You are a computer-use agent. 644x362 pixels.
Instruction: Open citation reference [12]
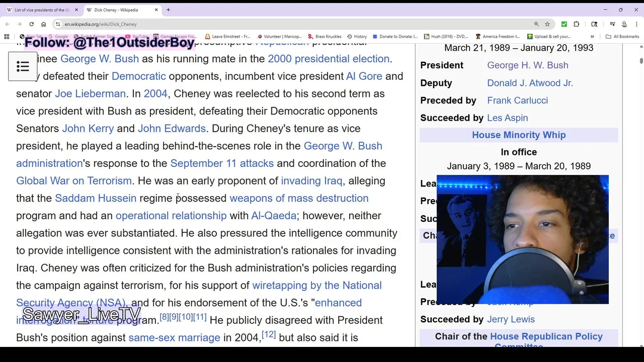coord(269,334)
